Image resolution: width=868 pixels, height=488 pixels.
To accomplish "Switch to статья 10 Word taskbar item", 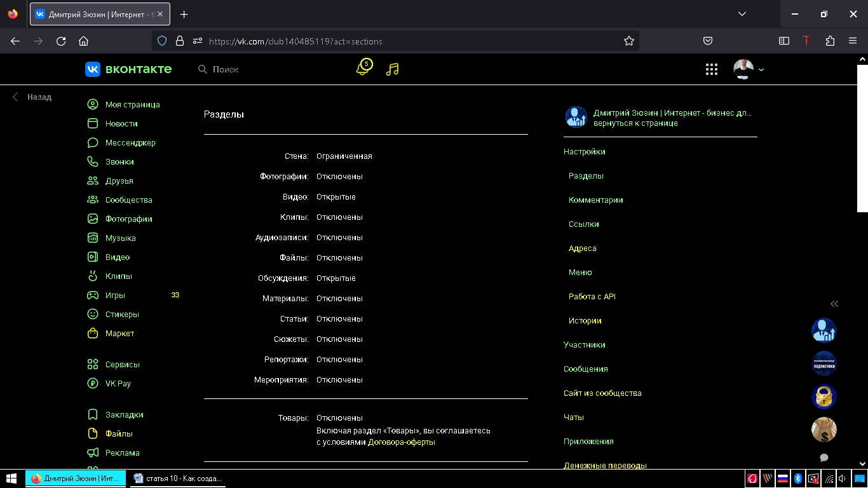I will click(x=177, y=478).
